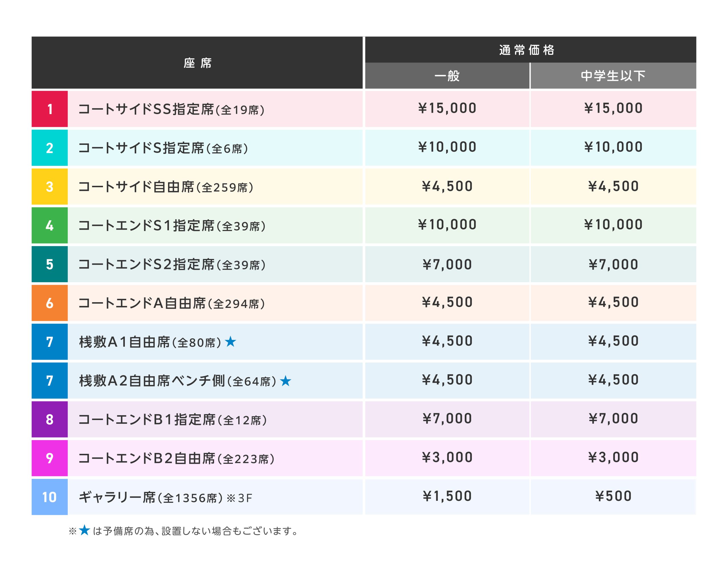This screenshot has width=728, height=564.
Task: Select the green number 4 badge
Action: pyautogui.click(x=50, y=225)
